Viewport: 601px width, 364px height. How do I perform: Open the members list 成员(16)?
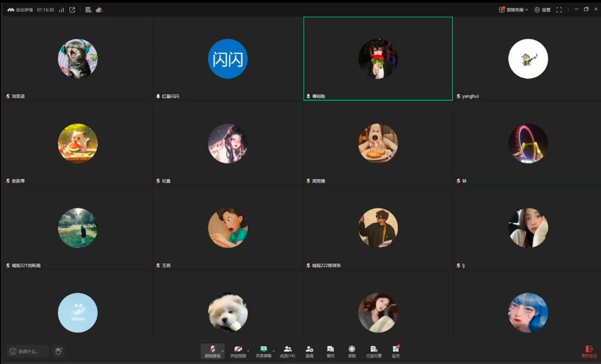pos(287,351)
